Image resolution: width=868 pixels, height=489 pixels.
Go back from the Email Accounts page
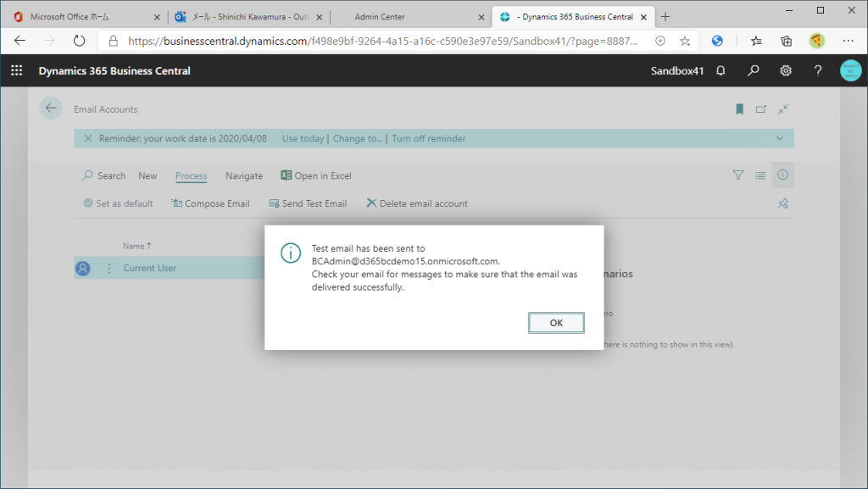(50, 108)
